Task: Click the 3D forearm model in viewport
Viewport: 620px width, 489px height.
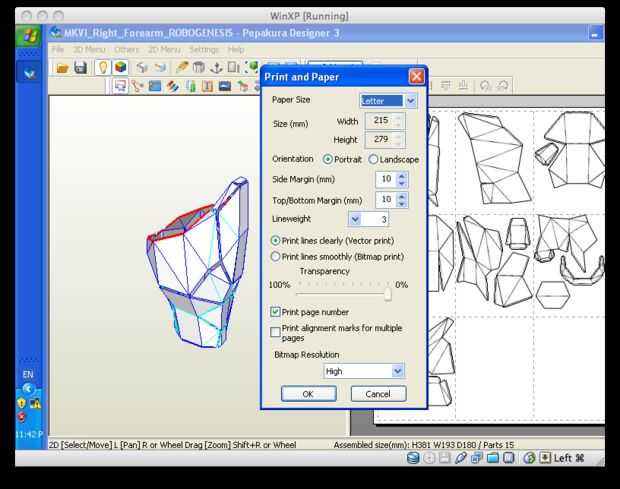Action: pos(198,263)
